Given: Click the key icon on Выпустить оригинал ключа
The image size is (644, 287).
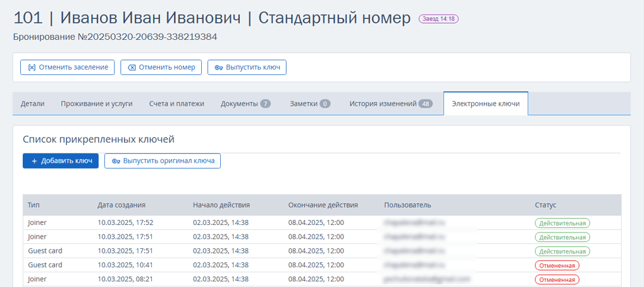Looking at the screenshot, I should coord(116,161).
